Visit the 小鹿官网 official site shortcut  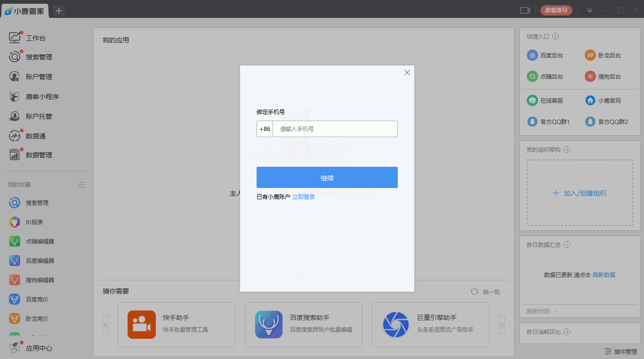tap(603, 100)
